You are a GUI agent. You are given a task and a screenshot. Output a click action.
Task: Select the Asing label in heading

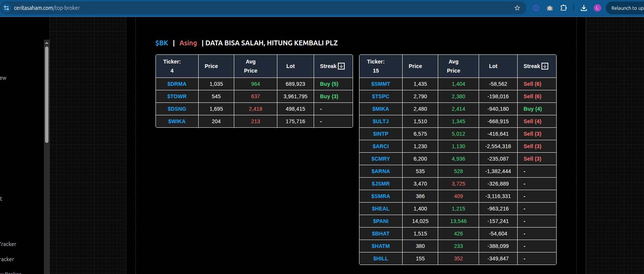188,43
